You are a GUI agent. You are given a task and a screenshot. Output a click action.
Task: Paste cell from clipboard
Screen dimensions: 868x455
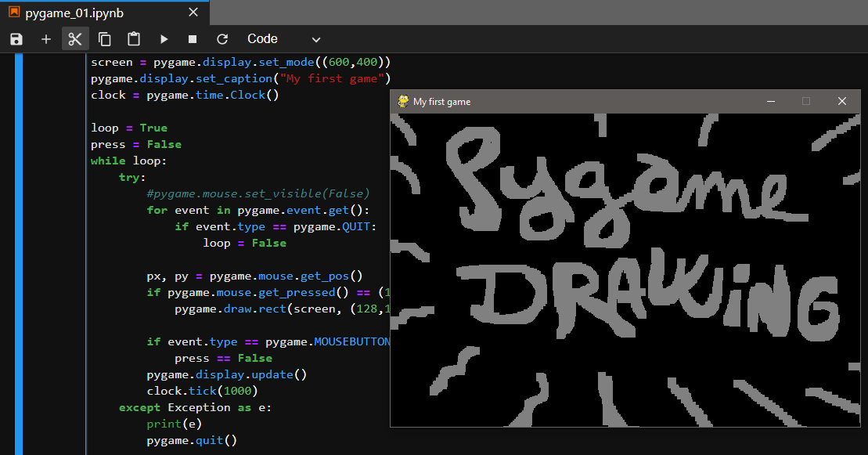(x=132, y=38)
